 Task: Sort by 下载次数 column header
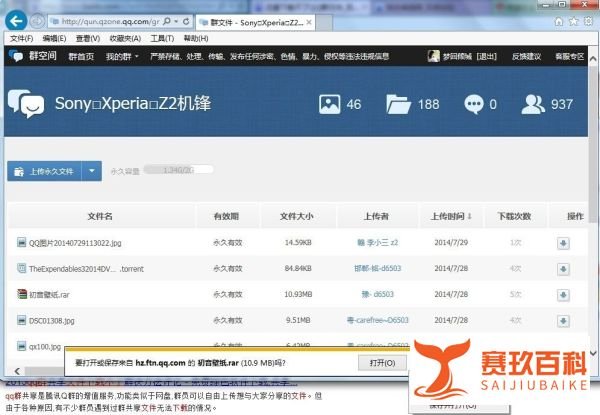click(x=514, y=216)
